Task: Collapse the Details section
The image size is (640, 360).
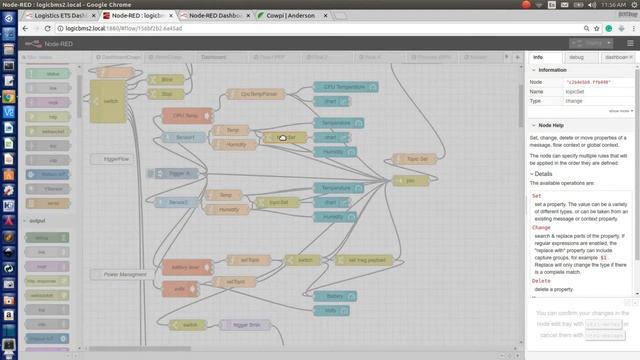Action: [532, 174]
